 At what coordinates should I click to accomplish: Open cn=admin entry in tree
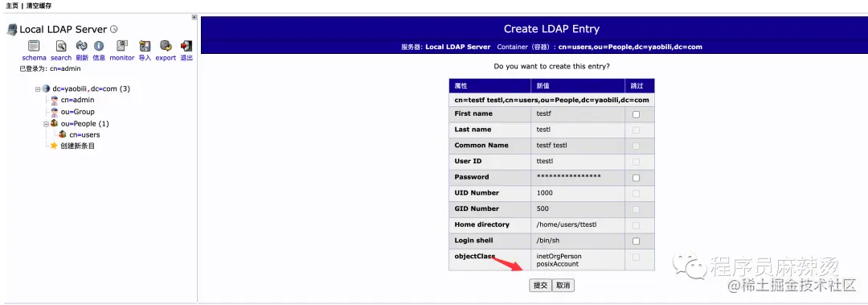point(77,101)
